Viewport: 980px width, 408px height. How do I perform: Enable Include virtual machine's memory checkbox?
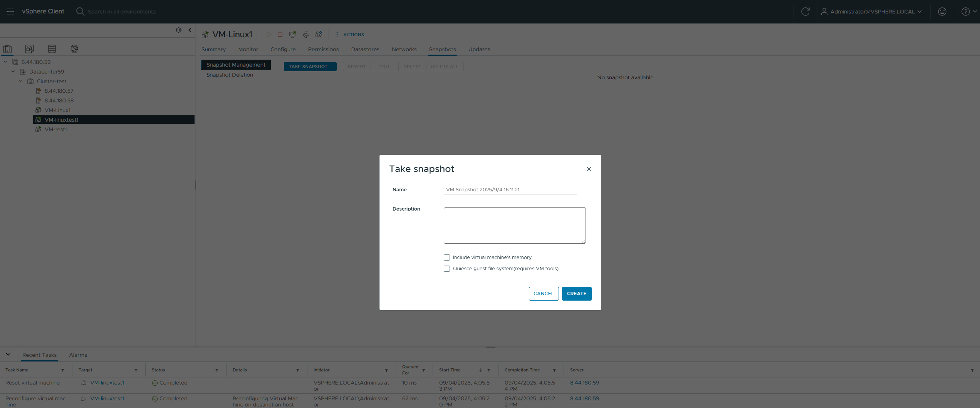pos(447,258)
